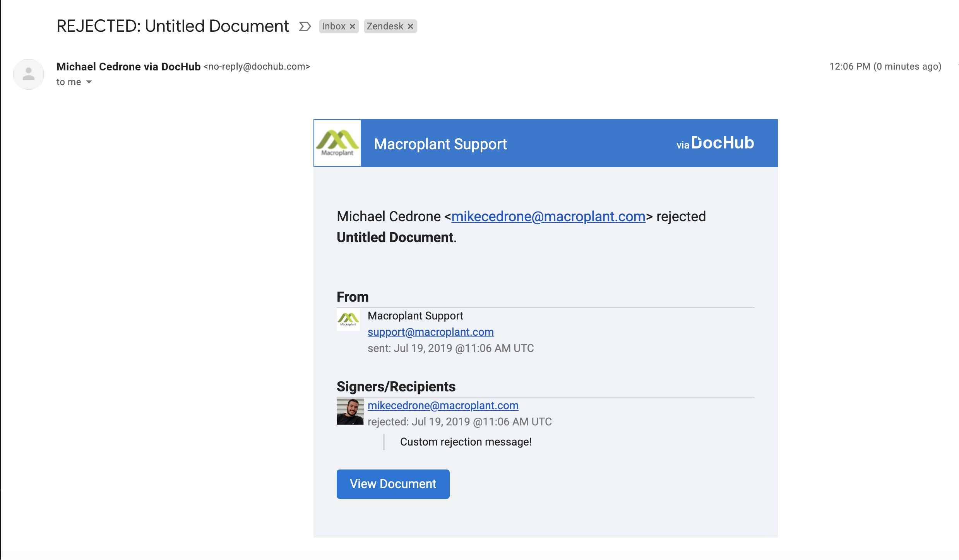Click the email subject REJECTED: Untitled Document

pyautogui.click(x=173, y=26)
